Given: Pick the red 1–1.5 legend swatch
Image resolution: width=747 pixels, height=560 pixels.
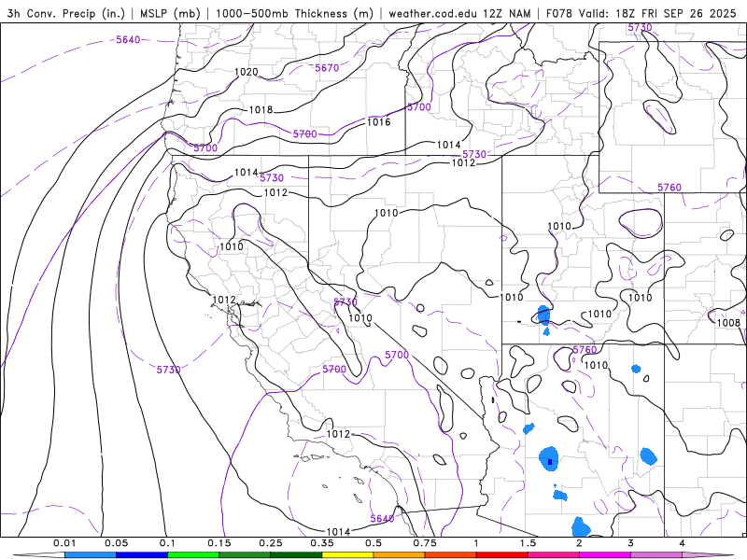Looking at the screenshot, I should [502, 555].
